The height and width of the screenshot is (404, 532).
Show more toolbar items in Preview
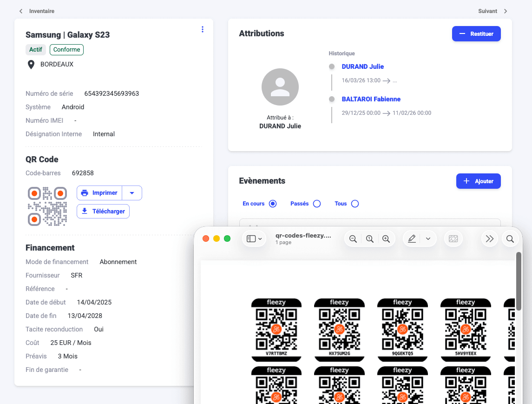[490, 238]
